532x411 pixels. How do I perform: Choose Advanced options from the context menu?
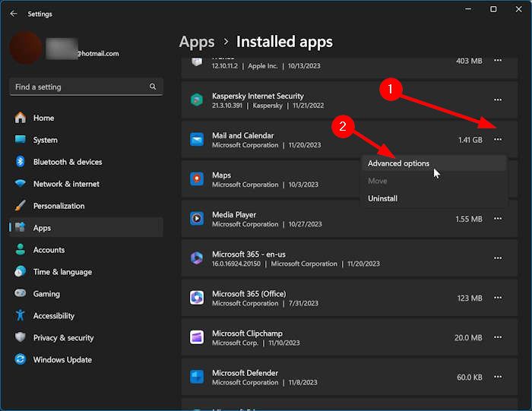(434, 163)
